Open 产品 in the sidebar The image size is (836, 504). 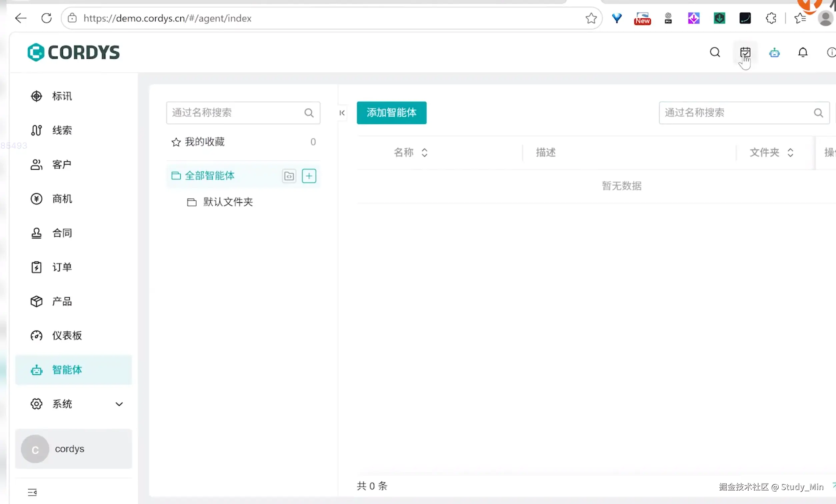(x=73, y=301)
